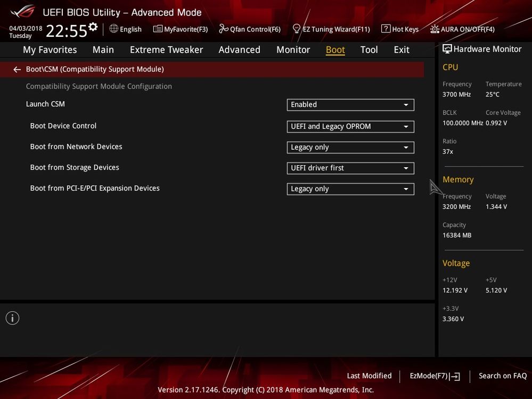Click the Capacity value 16384 MB
This screenshot has height=399, width=532.
point(457,235)
